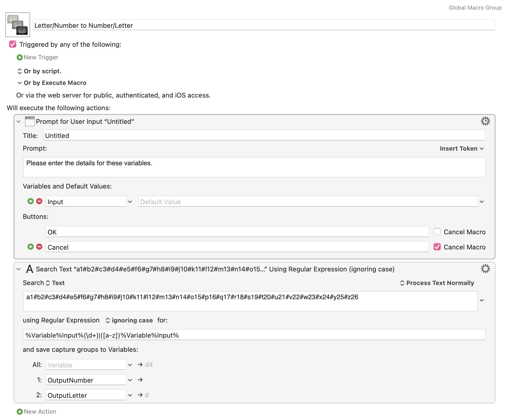
Task: Click the green New Action plus icon
Action: [x=19, y=412]
